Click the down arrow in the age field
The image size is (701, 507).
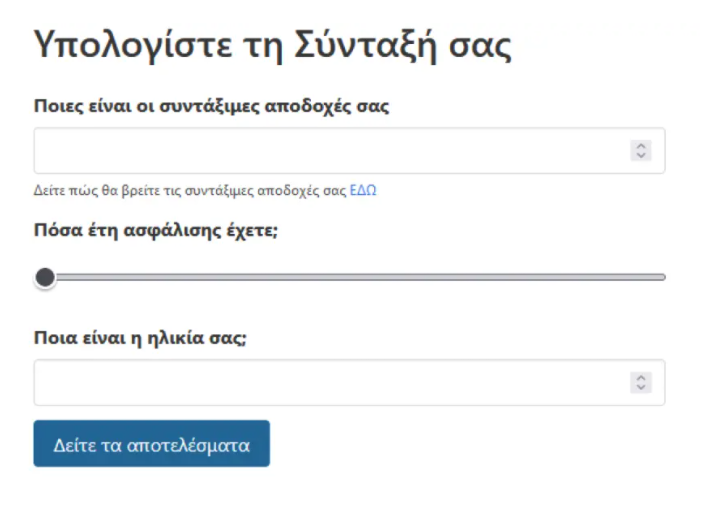642,387
